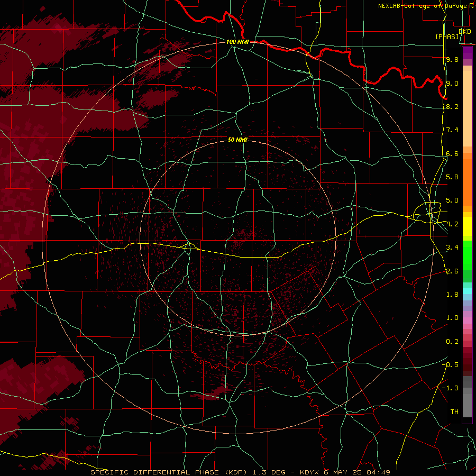Click the 5.8 value on the color scale
476x476 pixels.
(x=452, y=177)
